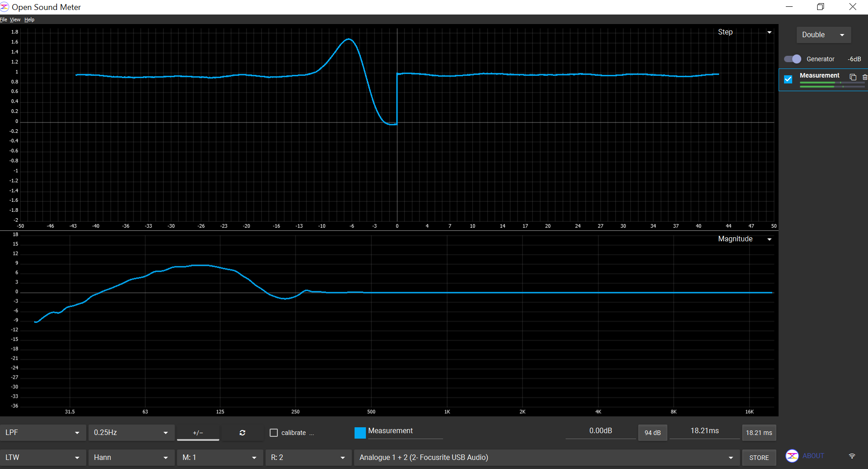This screenshot has width=868, height=469.
Task: Click the 94 dB button
Action: click(x=653, y=433)
